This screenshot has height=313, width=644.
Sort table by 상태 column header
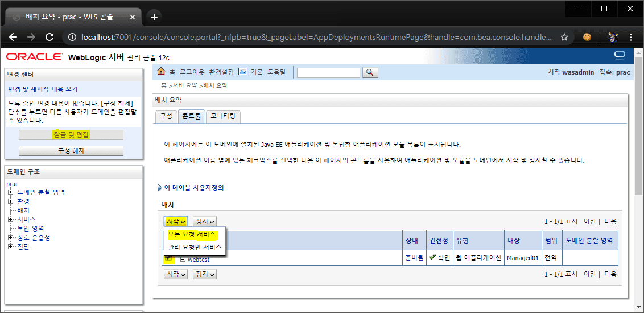pyautogui.click(x=412, y=240)
